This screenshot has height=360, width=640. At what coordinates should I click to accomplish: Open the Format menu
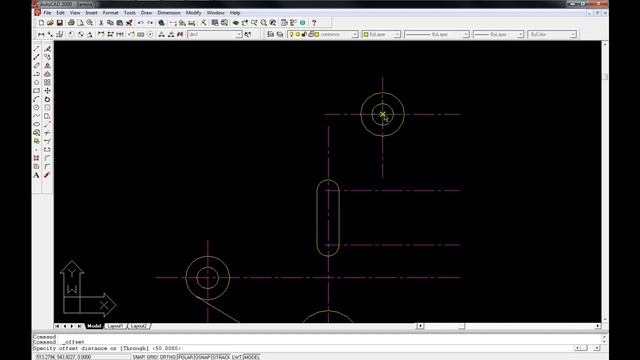110,13
